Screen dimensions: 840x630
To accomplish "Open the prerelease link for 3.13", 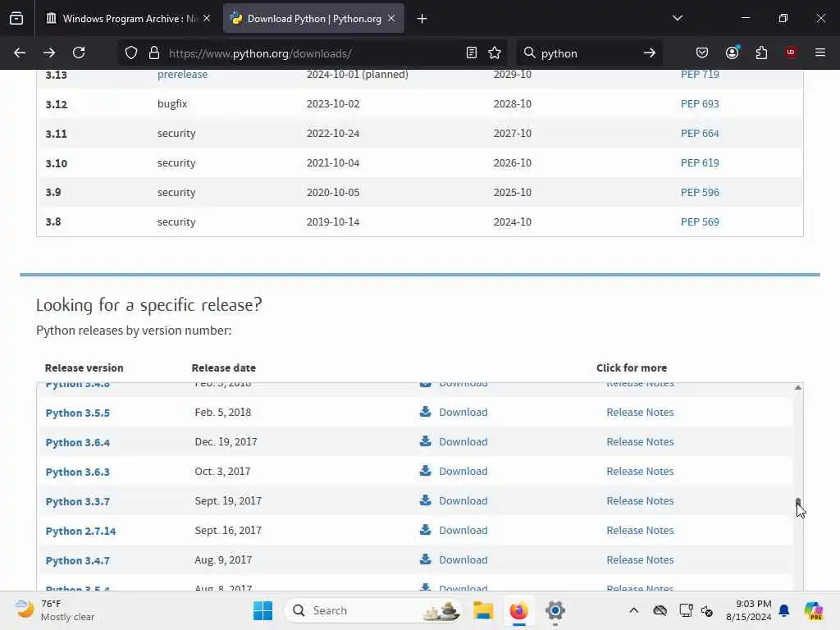I will 183,75.
